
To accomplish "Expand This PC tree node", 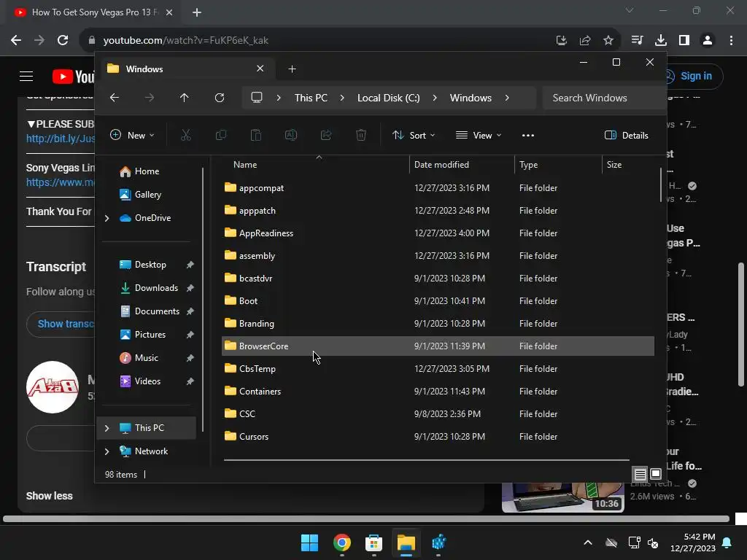I will pyautogui.click(x=107, y=428).
